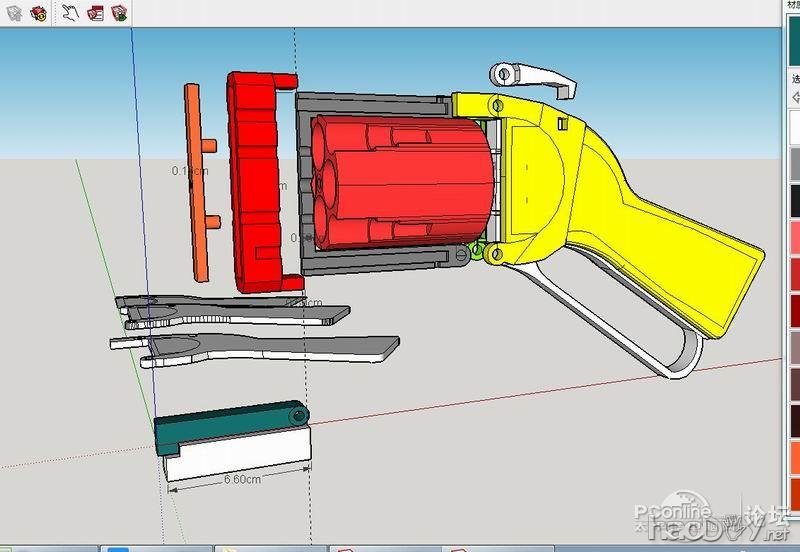This screenshot has height=552, width=800.
Task: Click the grayed-out first toolbar icon
Action: 13,13
